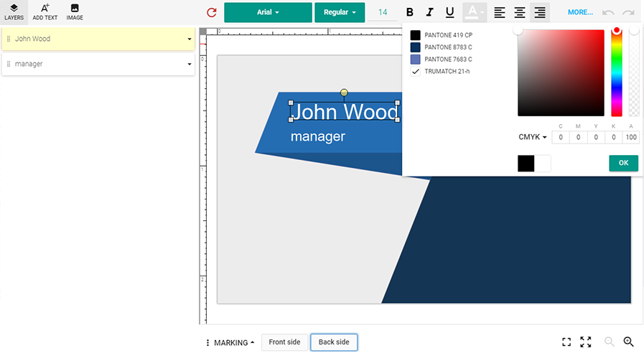This screenshot has height=353, width=644.
Task: Center align the text
Action: 520,12
